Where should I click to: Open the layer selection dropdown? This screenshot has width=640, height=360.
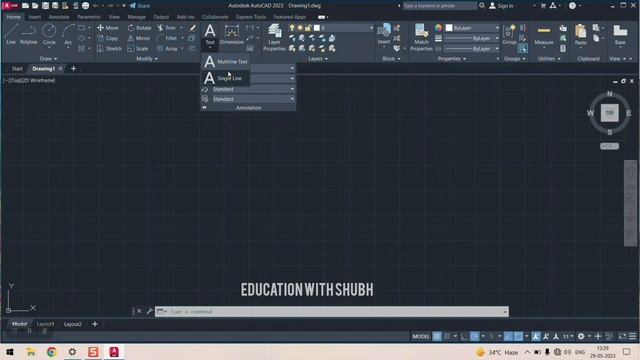point(343,28)
